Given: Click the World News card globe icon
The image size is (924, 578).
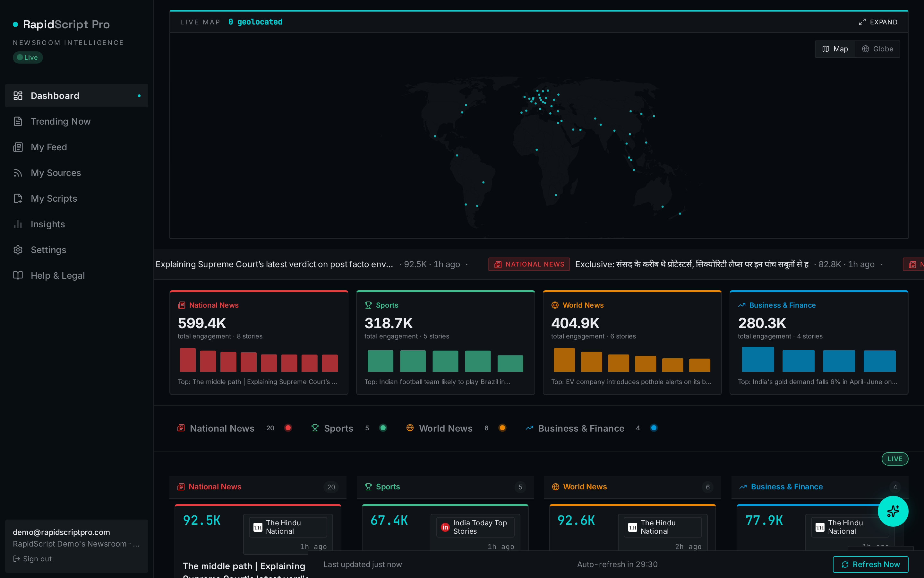Looking at the screenshot, I should 555,305.
